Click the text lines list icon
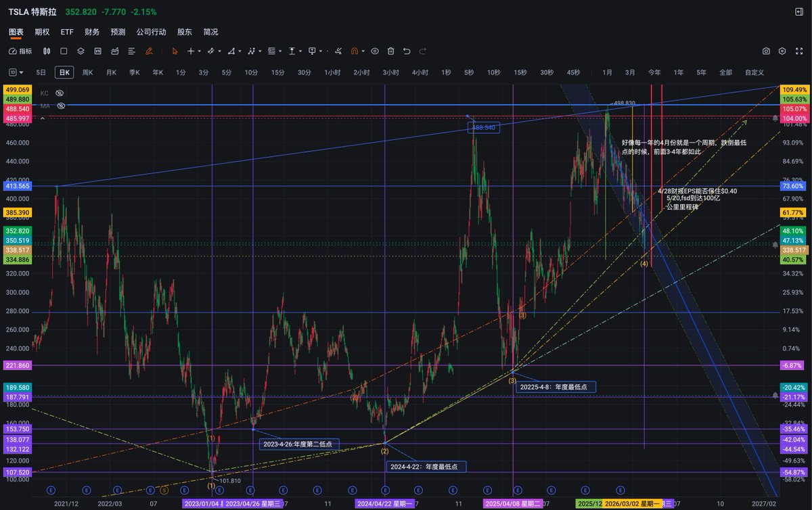 131,51
